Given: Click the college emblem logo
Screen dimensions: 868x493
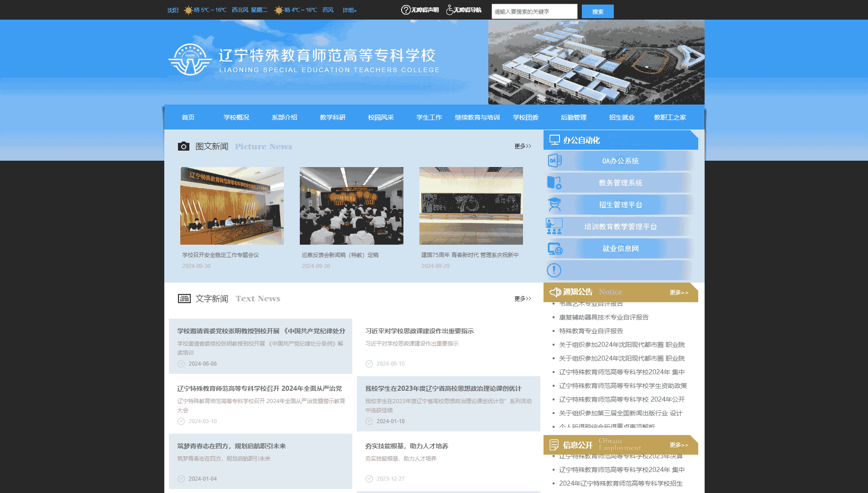Looking at the screenshot, I should (190, 60).
